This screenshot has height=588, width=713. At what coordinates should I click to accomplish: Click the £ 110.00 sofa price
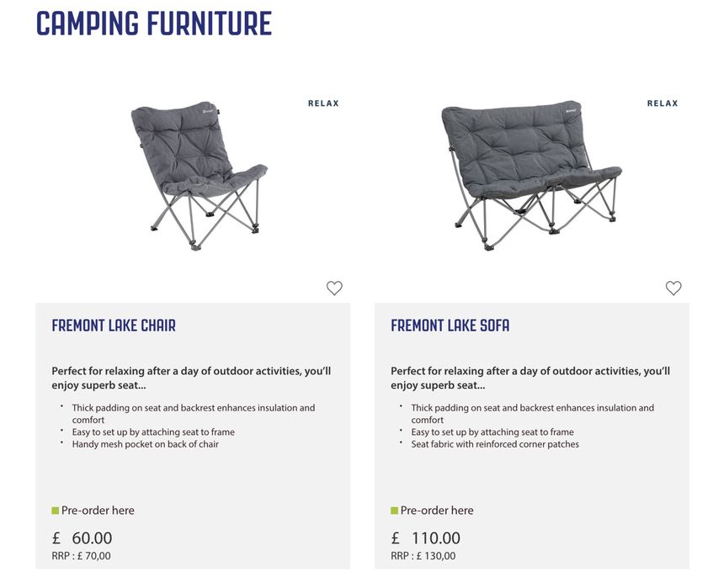(x=426, y=538)
